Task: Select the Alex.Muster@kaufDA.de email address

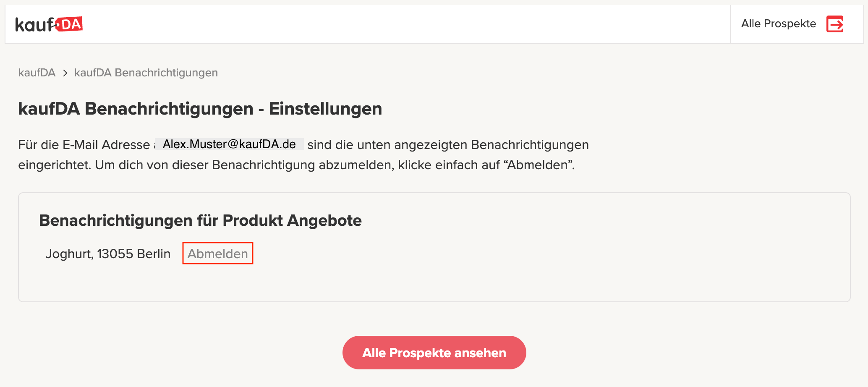Action: tap(229, 144)
